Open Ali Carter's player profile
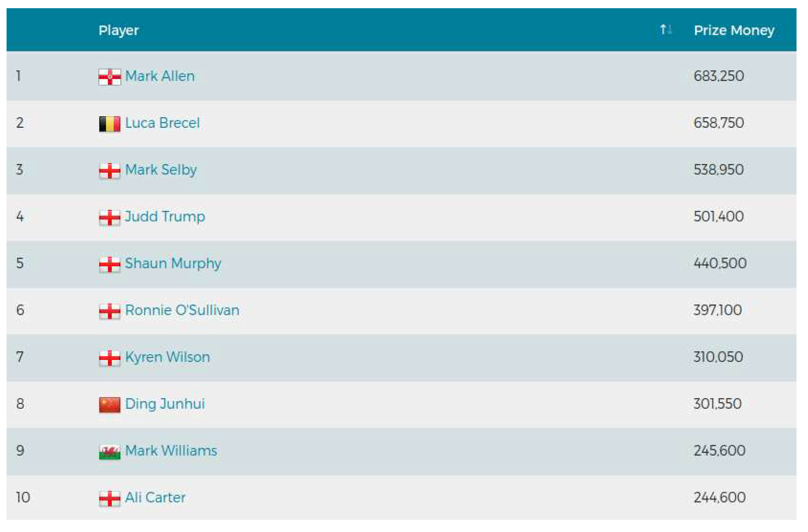 pyautogui.click(x=155, y=497)
